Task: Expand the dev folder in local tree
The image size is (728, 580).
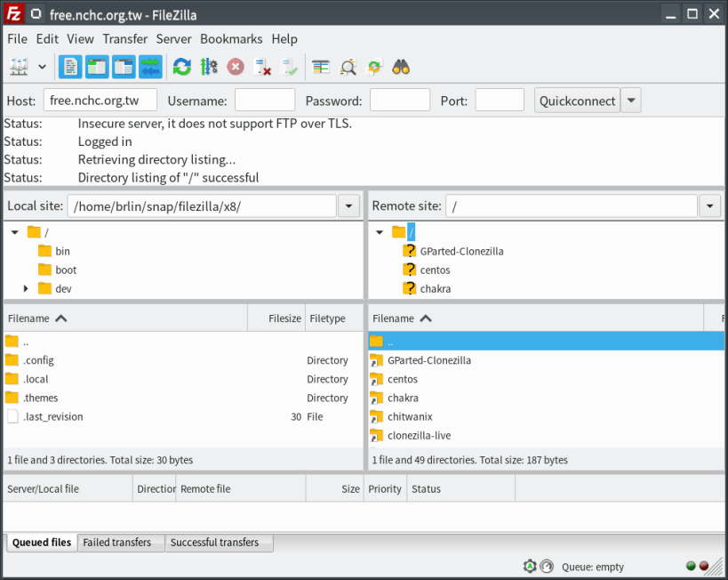Action: [x=26, y=288]
